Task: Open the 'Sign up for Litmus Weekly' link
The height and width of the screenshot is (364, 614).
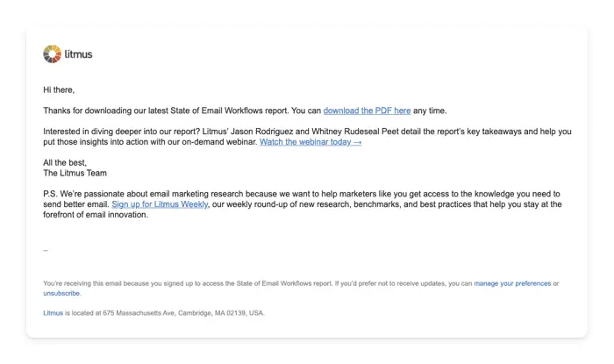Action: pyautogui.click(x=160, y=204)
